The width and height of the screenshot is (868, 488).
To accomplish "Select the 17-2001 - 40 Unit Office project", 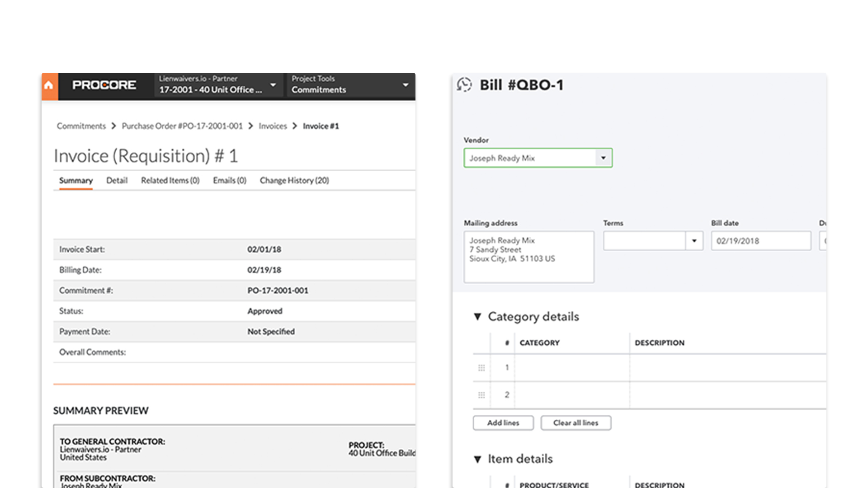I will (210, 89).
